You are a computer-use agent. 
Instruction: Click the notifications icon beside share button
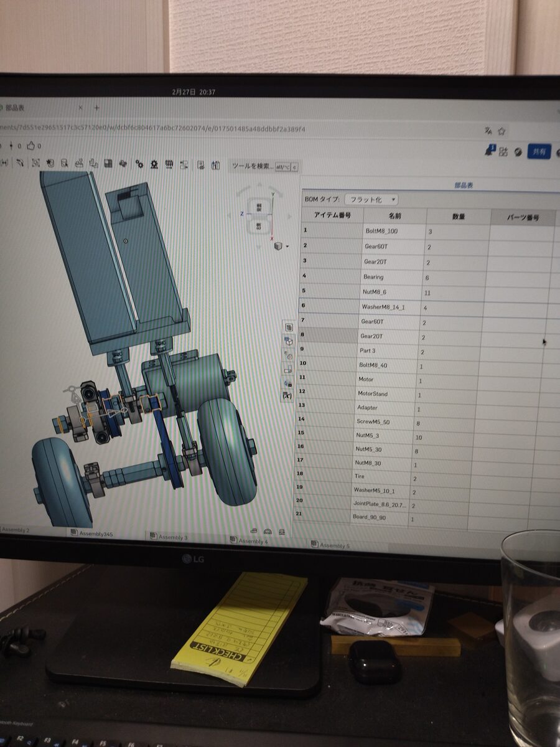[x=489, y=151]
